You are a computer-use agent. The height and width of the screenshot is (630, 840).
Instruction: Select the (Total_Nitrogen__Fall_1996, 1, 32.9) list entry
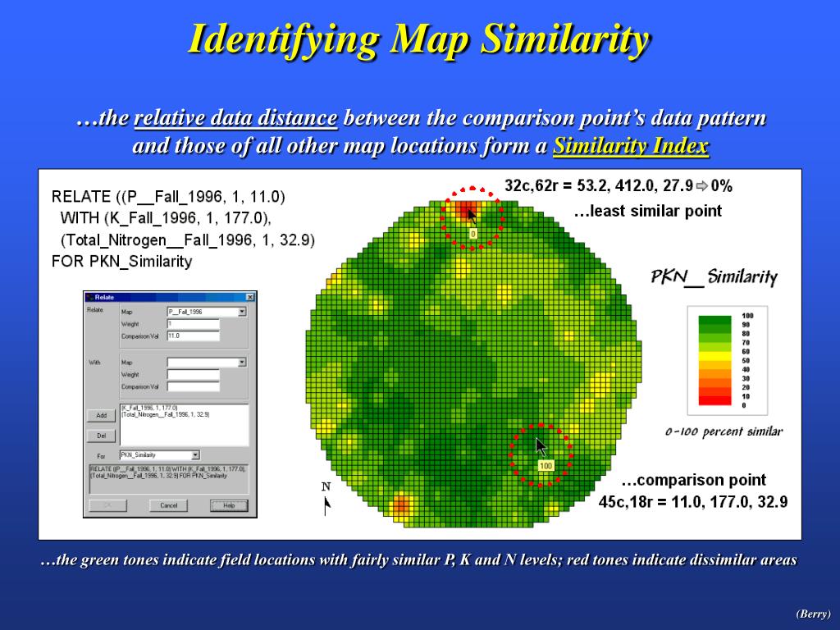(x=166, y=414)
